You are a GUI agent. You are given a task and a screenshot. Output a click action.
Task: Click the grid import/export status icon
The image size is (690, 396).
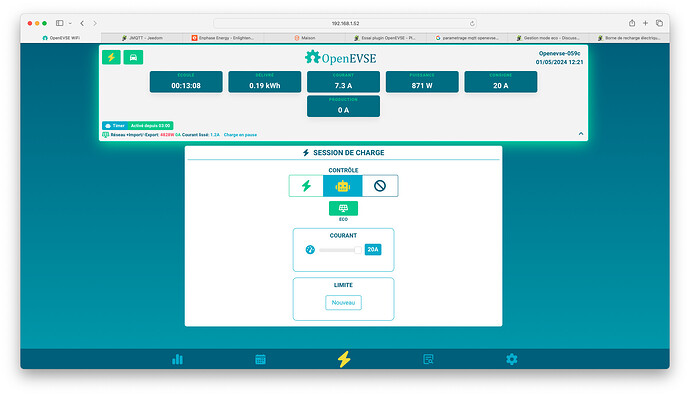[x=106, y=135]
